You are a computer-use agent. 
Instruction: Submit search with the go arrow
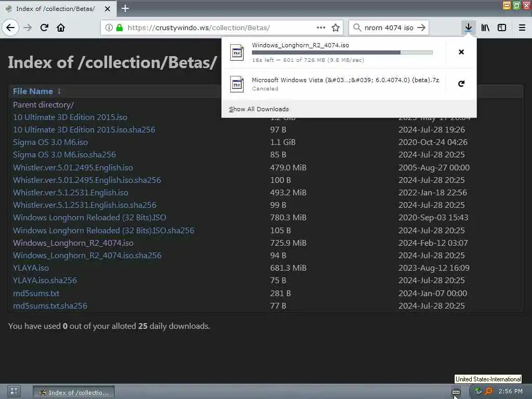coord(421,28)
